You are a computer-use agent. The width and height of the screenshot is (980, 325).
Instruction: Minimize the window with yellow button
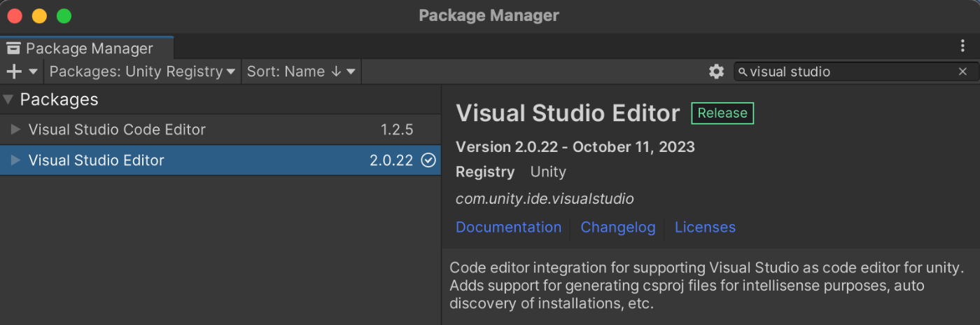(x=39, y=15)
